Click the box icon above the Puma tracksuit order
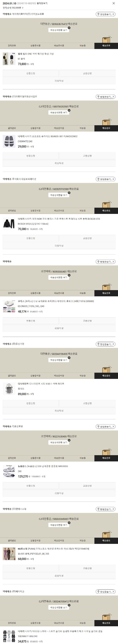118x644 pixels. click(106, 535)
